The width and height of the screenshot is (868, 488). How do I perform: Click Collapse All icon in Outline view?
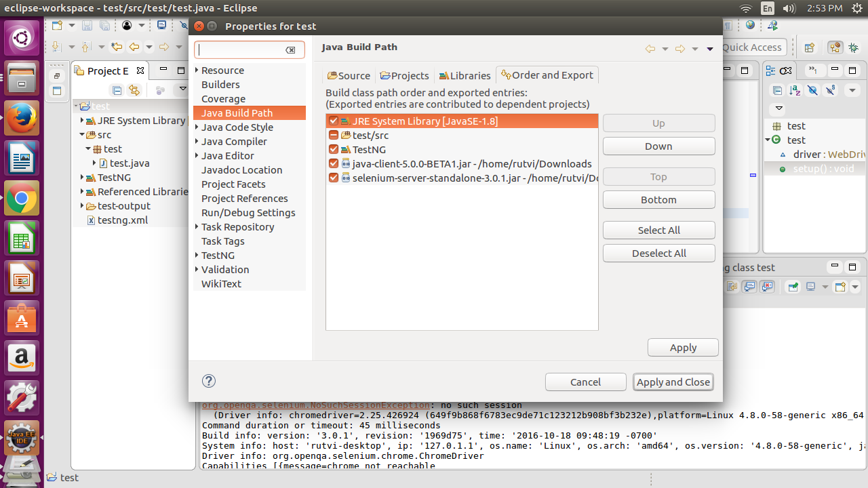pos(778,90)
